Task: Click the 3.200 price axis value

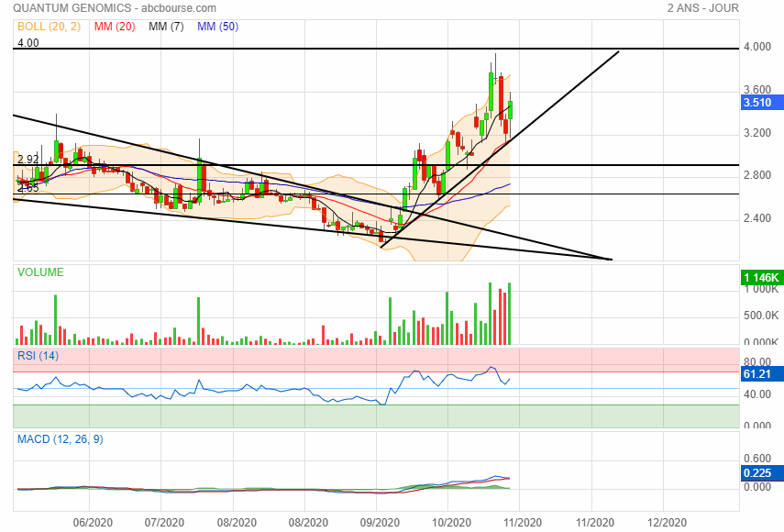Action: pos(757,132)
